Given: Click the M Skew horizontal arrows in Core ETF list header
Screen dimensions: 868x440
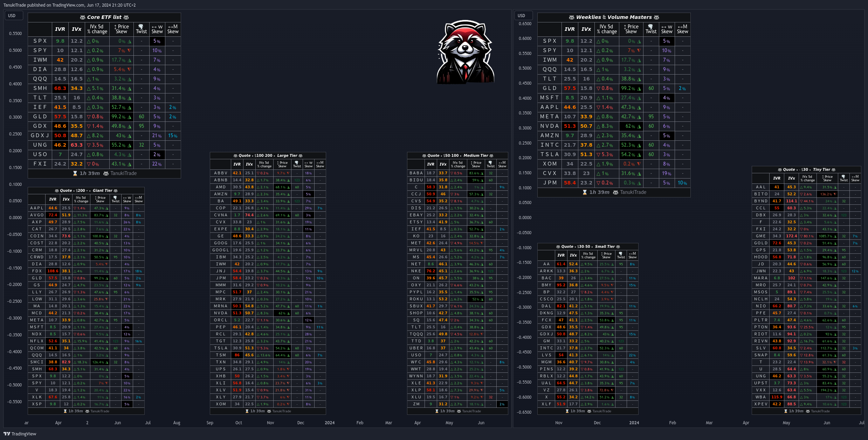Looking at the screenshot, I should coord(170,27).
